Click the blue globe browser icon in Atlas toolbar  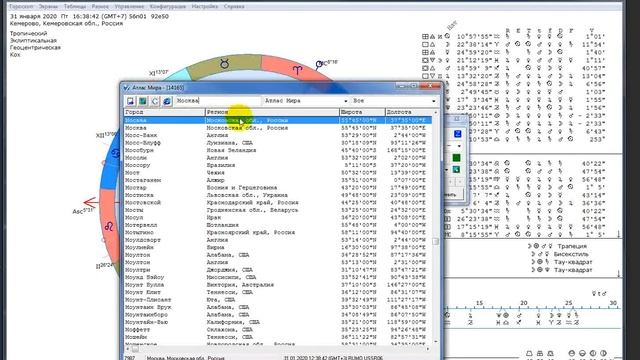click(x=167, y=101)
